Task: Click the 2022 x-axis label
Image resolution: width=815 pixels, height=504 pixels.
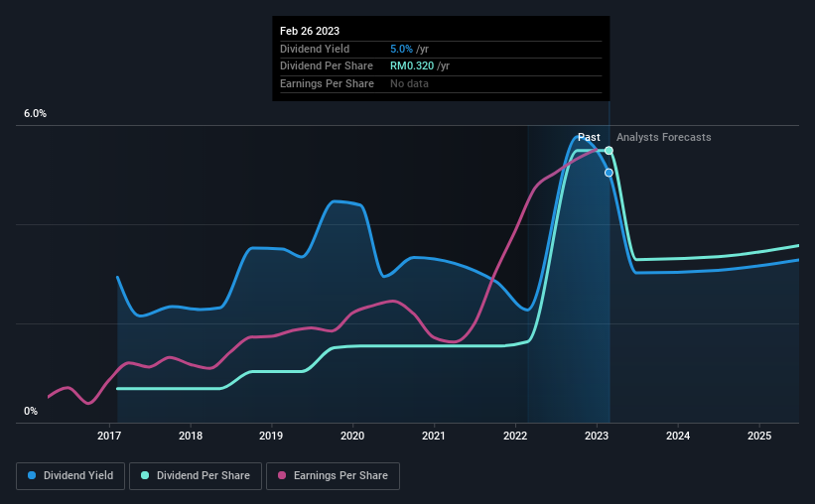Action: coord(515,436)
